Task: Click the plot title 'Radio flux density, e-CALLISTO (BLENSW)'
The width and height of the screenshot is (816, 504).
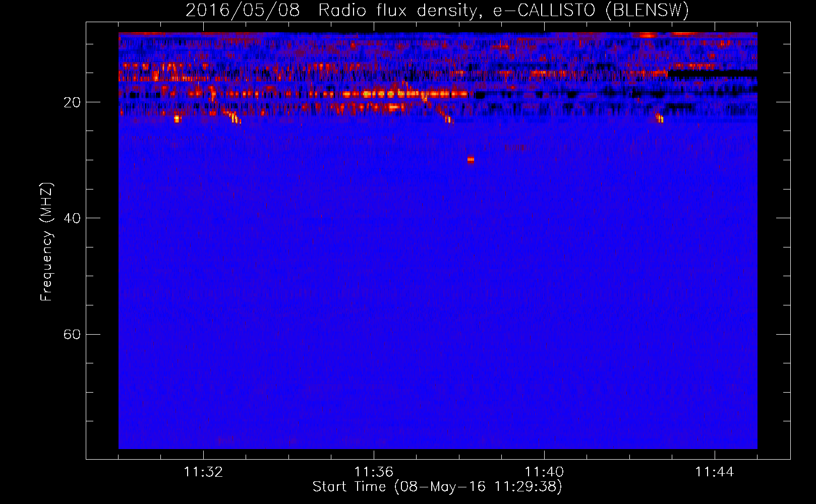Action: click(x=504, y=10)
